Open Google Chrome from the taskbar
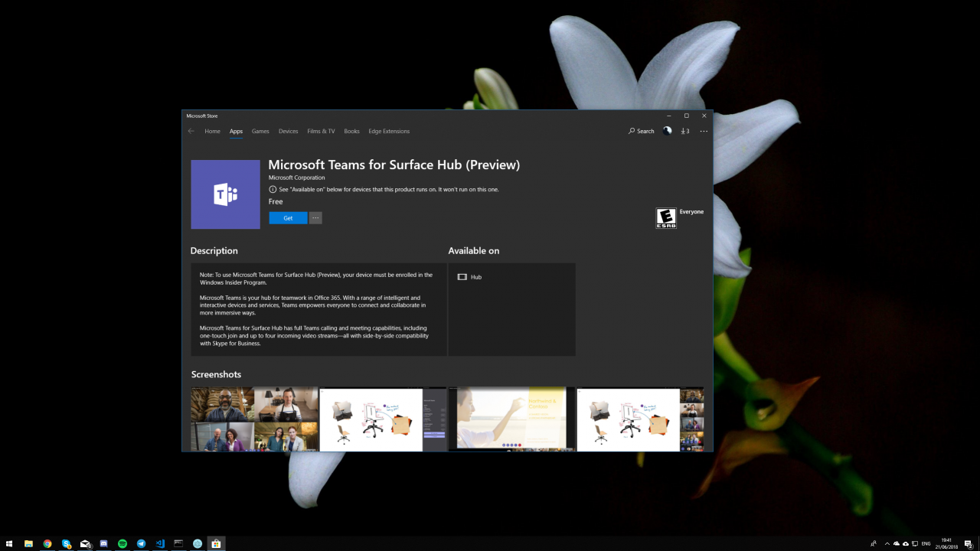This screenshot has width=980, height=551. [x=47, y=543]
